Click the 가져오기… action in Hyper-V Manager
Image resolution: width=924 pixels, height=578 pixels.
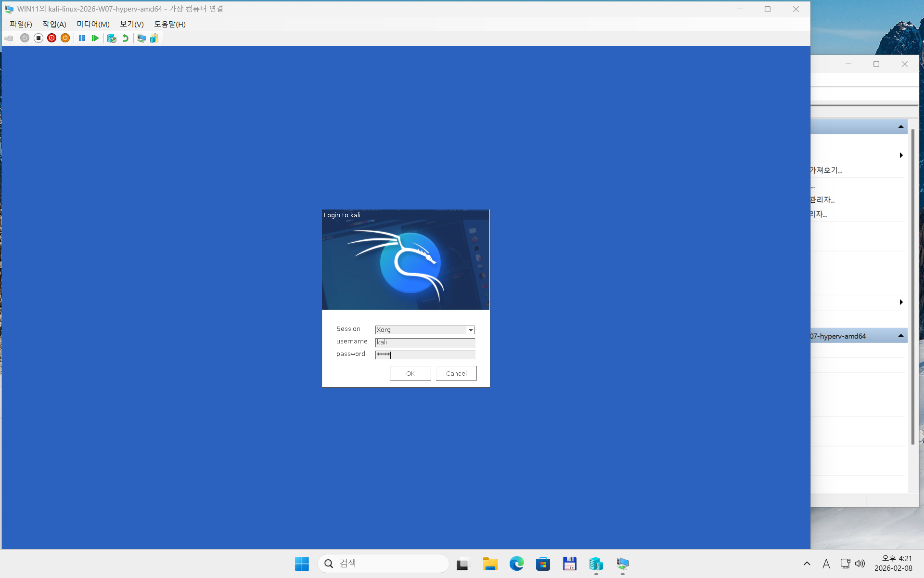coord(826,170)
